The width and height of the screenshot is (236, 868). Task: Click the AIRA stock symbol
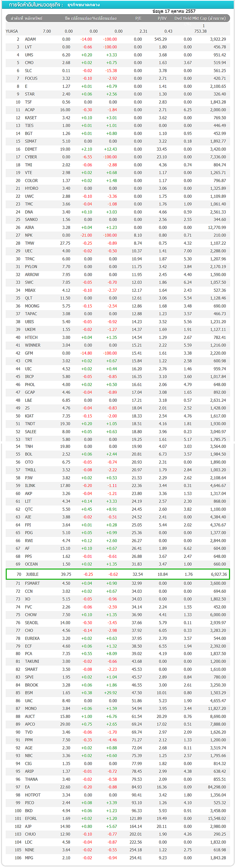tap(29, 227)
